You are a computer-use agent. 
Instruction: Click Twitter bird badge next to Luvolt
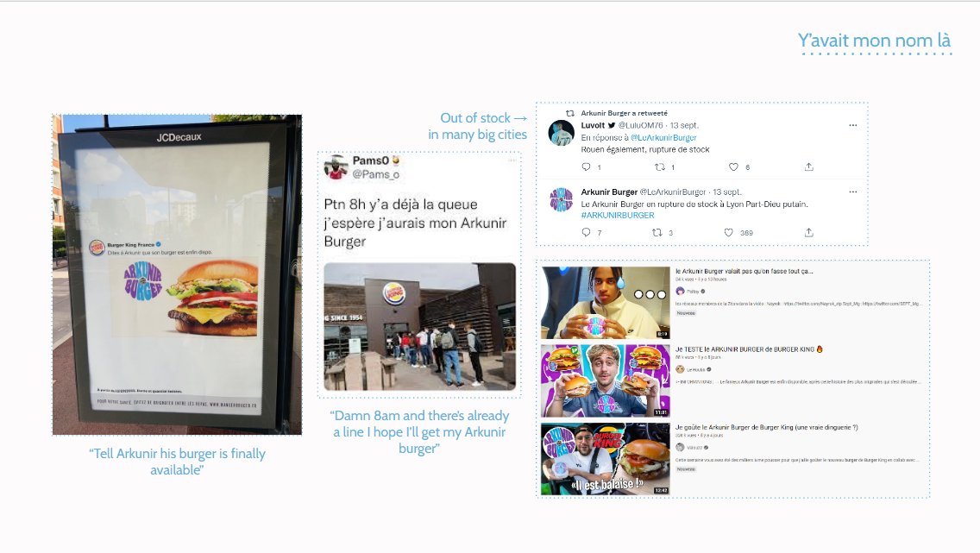612,126
